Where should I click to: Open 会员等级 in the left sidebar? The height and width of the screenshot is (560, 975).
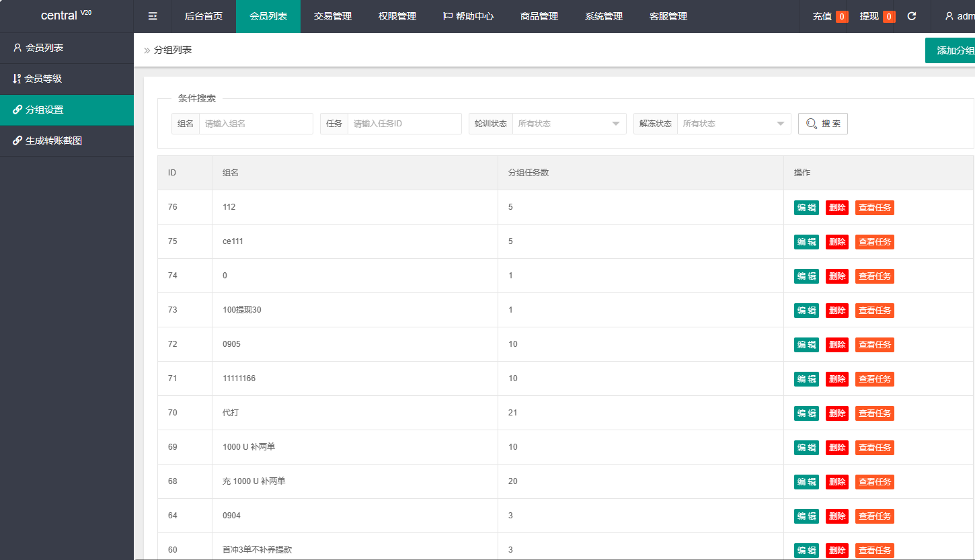[x=67, y=79]
